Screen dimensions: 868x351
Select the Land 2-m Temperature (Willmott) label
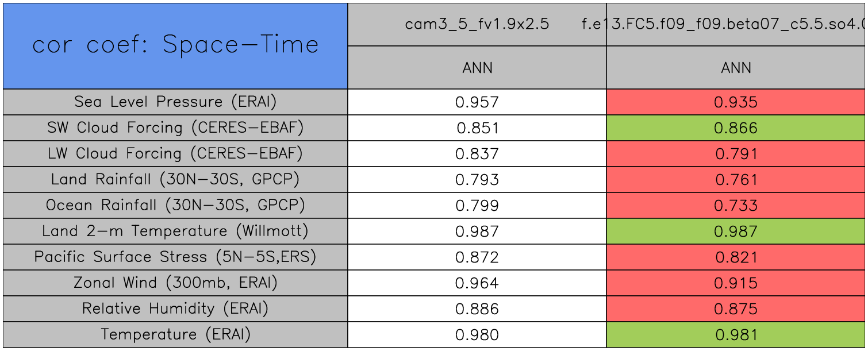pos(175,231)
